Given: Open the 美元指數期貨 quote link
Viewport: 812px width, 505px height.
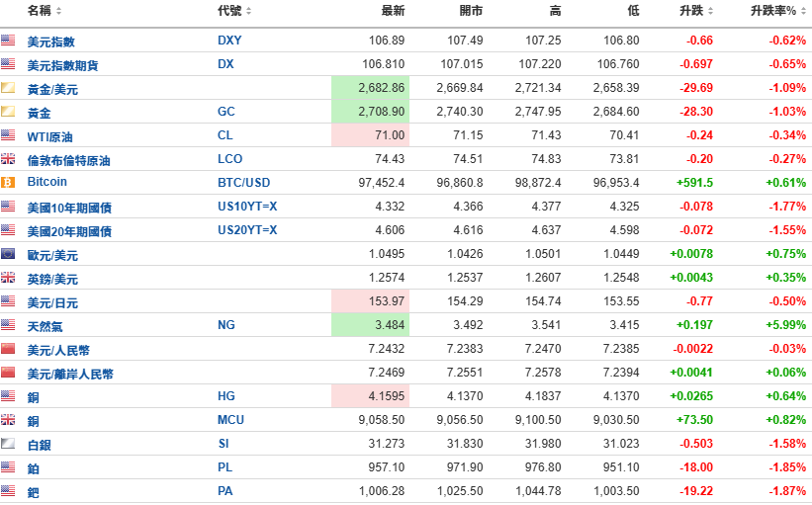Looking at the screenshot, I should tap(62, 65).
